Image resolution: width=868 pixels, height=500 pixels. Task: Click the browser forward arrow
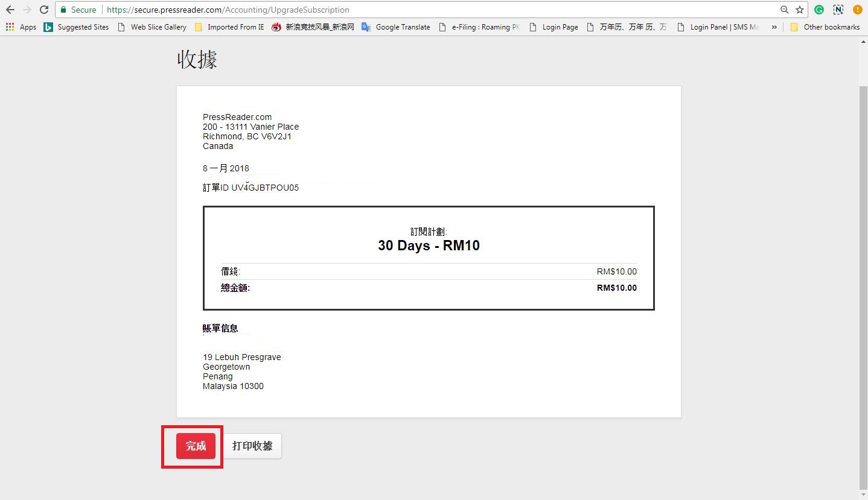(x=27, y=10)
